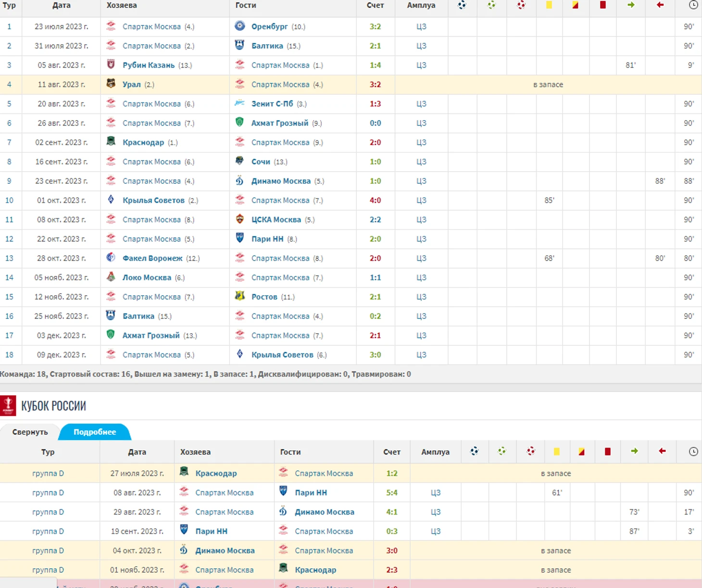Click green substituted-in arrow icon in league header
This screenshot has height=588, width=702.
click(x=631, y=5)
